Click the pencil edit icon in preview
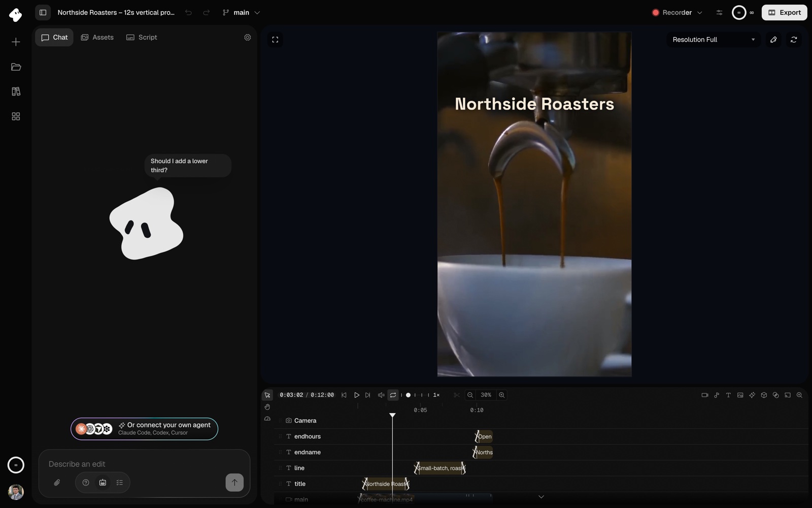The image size is (812, 508). (773, 40)
